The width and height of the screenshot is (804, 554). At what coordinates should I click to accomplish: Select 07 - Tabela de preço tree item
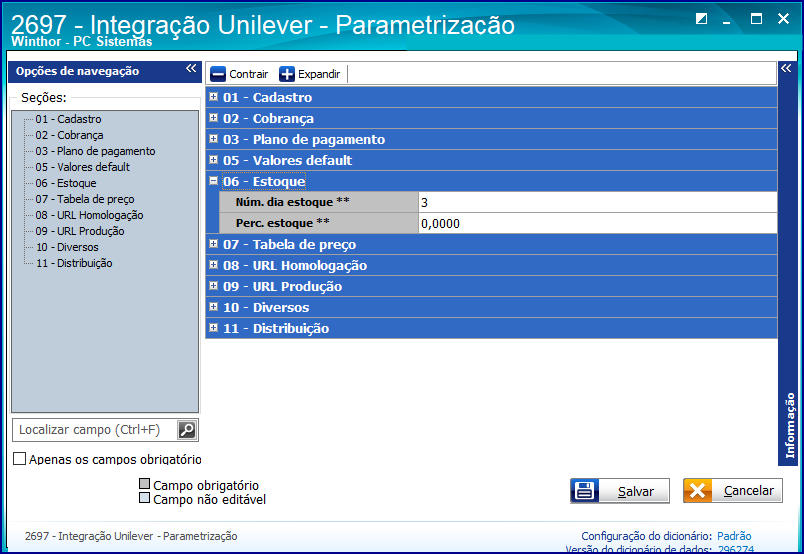(85, 199)
